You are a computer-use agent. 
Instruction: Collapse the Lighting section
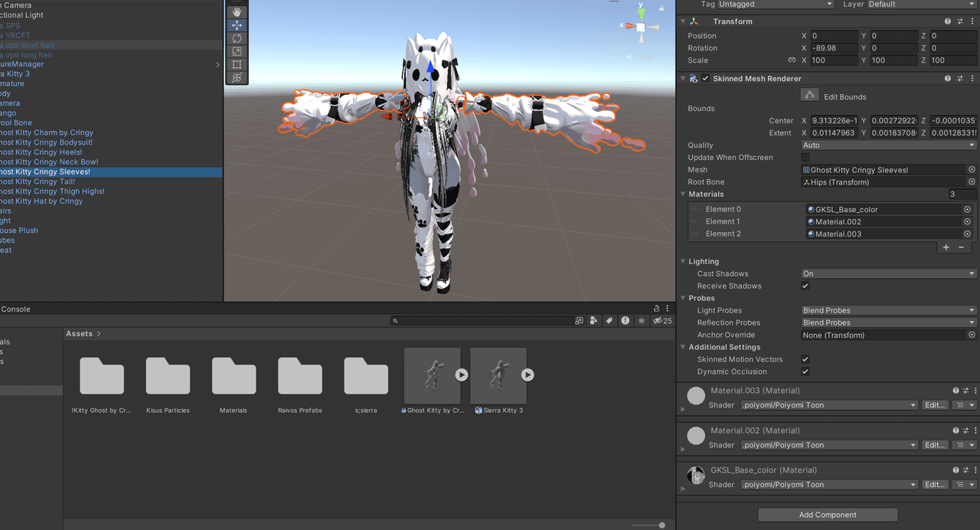684,261
